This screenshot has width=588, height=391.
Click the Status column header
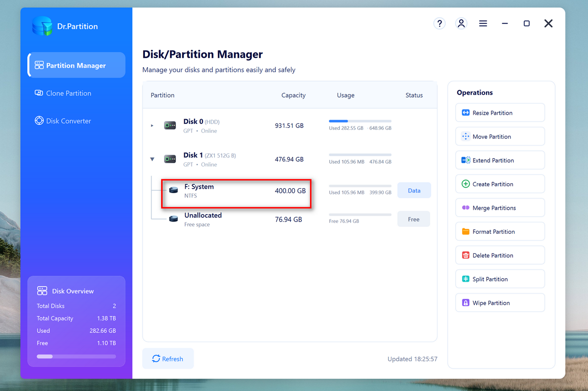414,95
